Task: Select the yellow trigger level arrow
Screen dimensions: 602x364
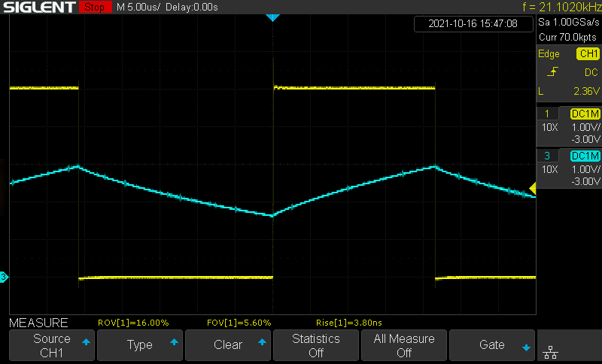Action: pyautogui.click(x=533, y=188)
